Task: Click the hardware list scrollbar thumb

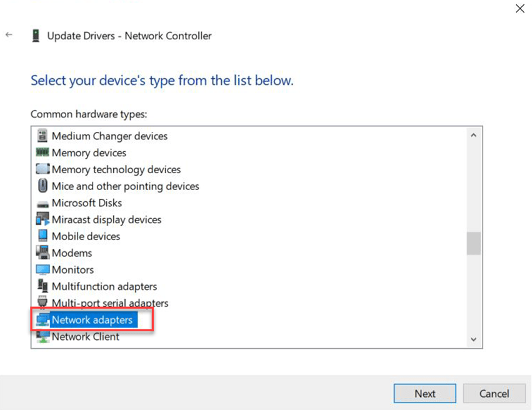Action: pos(473,243)
